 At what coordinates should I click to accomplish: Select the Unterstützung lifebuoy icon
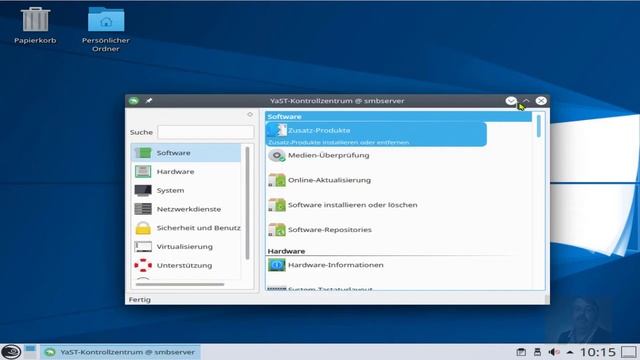click(143, 265)
